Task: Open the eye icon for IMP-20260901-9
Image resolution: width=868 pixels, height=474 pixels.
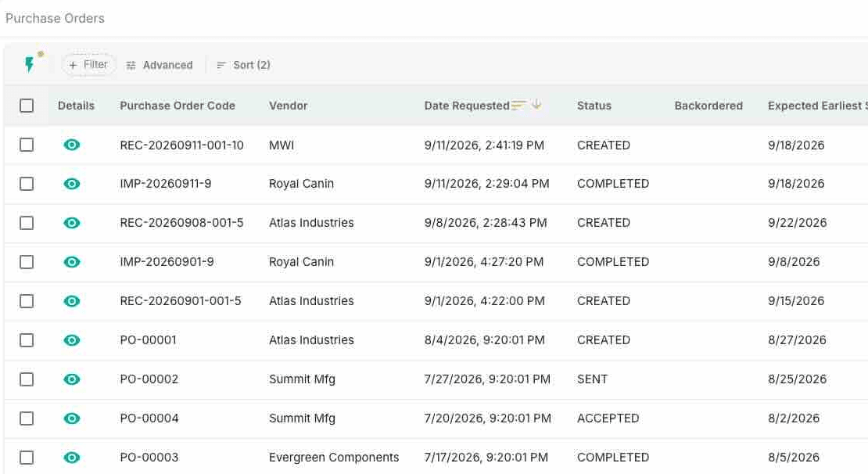Action: [72, 262]
